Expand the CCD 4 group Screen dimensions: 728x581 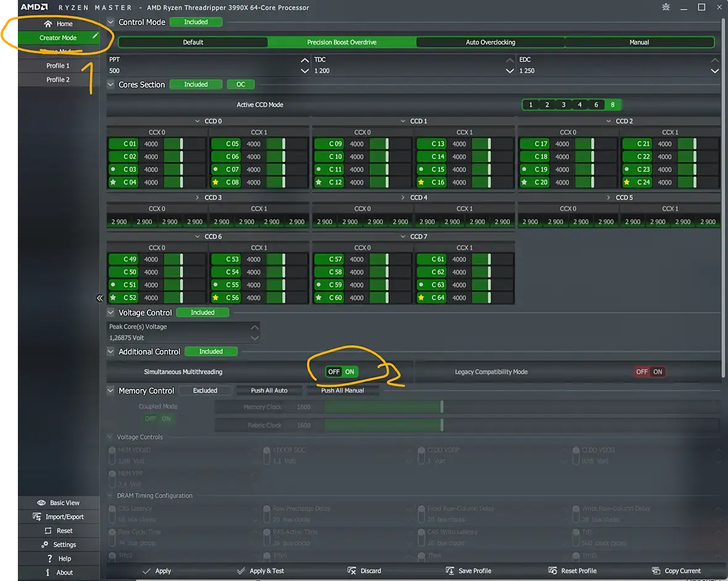[403, 198]
